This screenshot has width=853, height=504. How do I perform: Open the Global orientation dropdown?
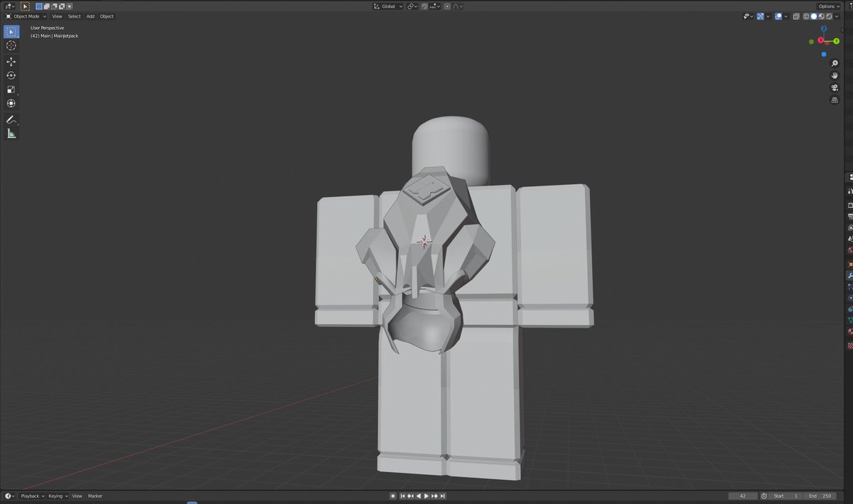pos(388,6)
